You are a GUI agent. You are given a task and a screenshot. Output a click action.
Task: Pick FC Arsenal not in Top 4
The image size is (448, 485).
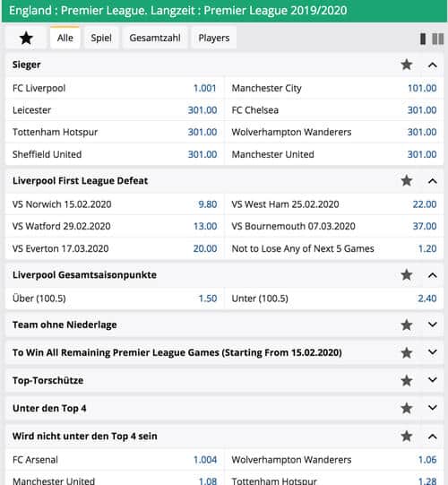(x=115, y=460)
